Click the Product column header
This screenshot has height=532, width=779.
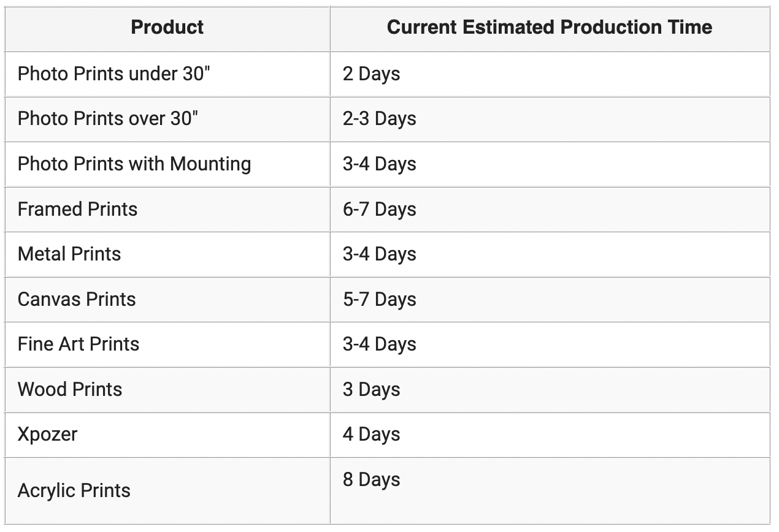pos(167,28)
